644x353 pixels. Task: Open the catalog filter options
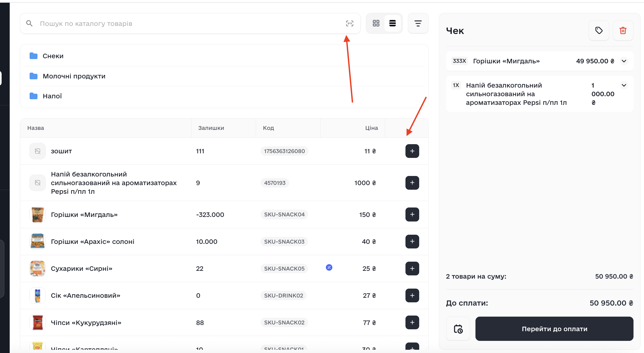point(418,23)
